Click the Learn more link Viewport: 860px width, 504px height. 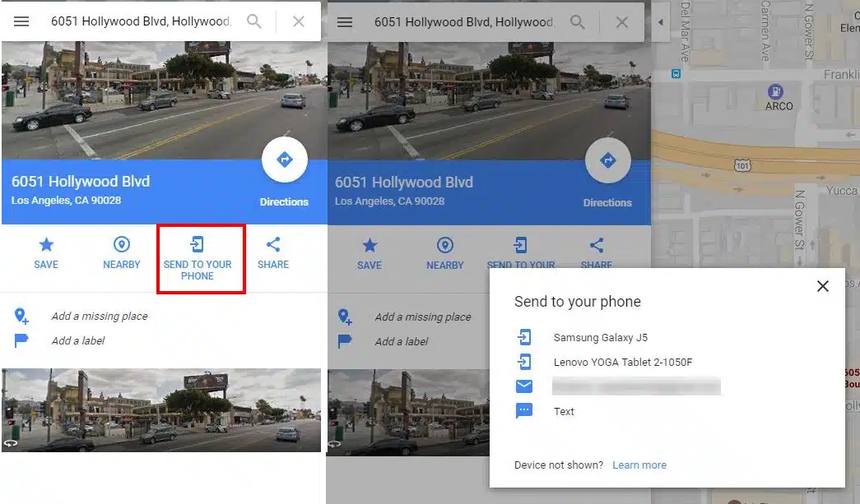click(639, 465)
